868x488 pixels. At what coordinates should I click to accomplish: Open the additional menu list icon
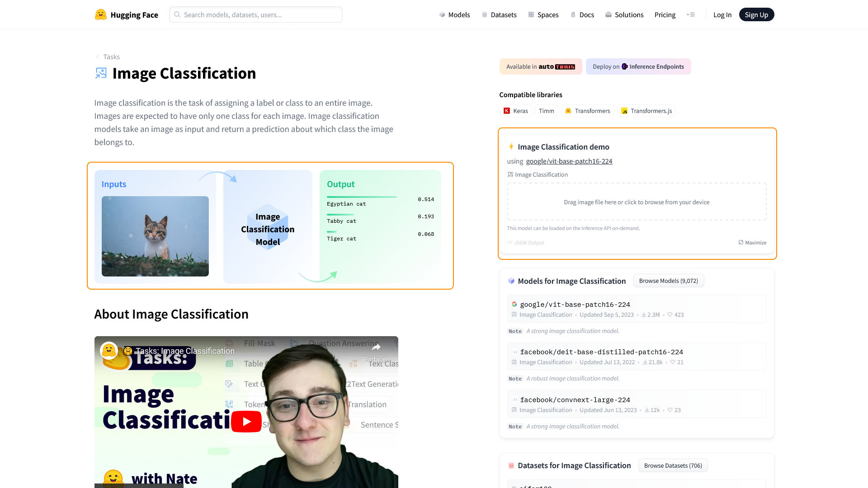click(690, 15)
